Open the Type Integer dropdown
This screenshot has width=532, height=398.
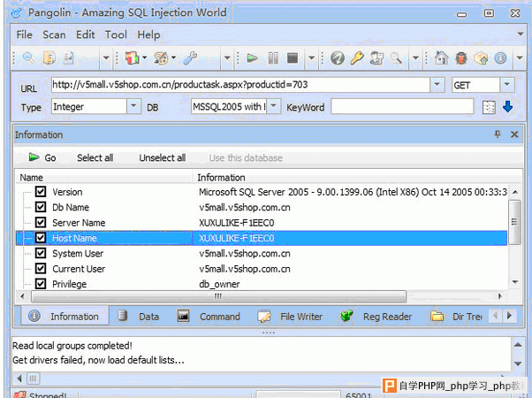[133, 106]
